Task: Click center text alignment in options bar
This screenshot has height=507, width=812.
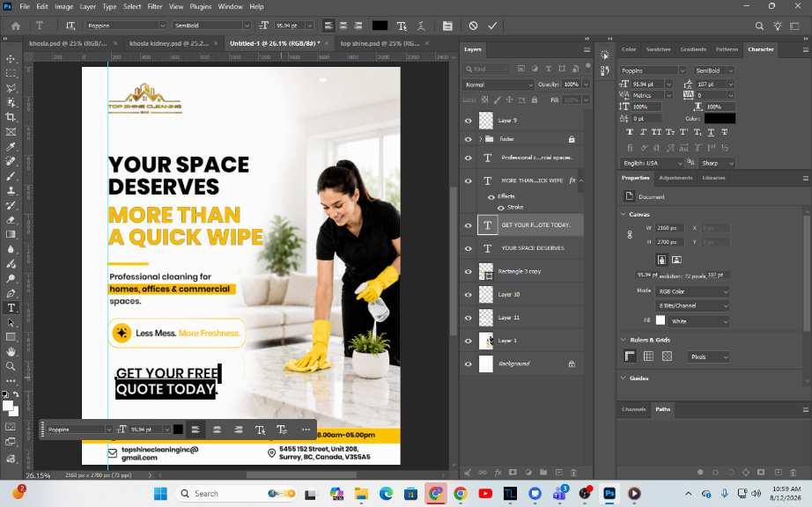Action: 343,26
